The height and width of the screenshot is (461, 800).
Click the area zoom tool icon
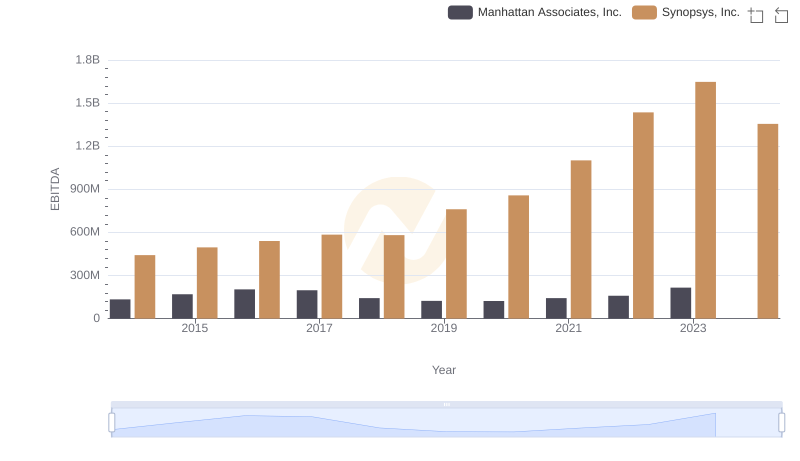(x=756, y=15)
